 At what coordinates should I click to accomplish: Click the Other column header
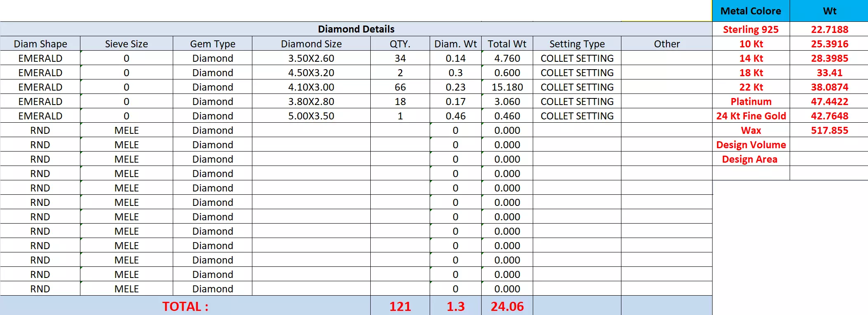point(667,44)
